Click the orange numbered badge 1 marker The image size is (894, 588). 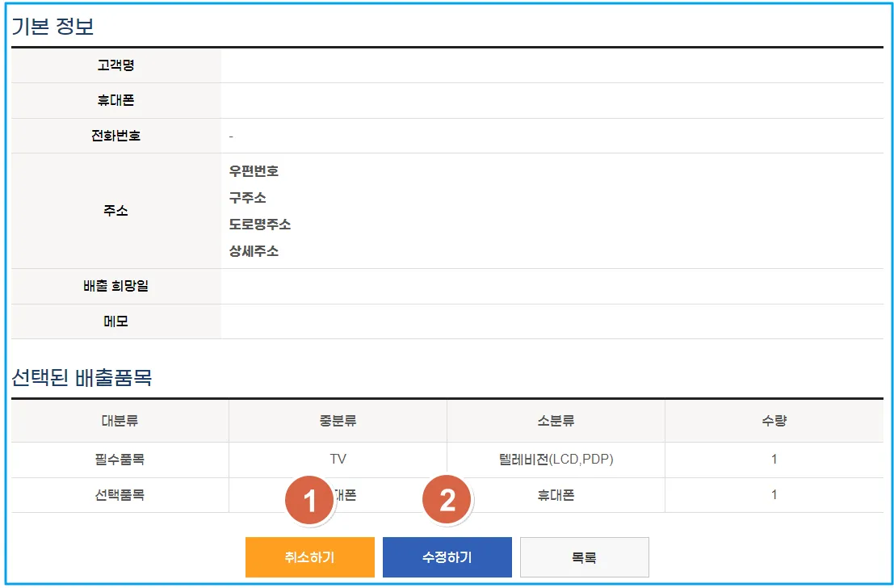(x=308, y=500)
